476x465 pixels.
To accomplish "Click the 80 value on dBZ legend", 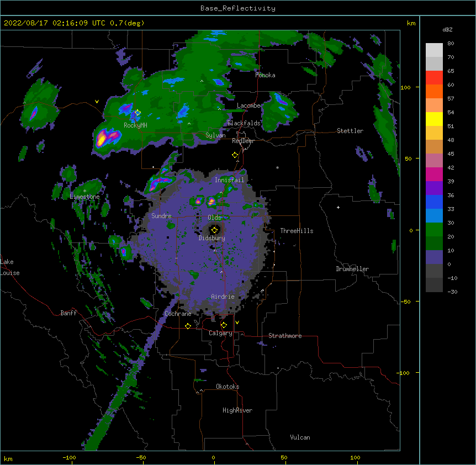I will pos(451,44).
